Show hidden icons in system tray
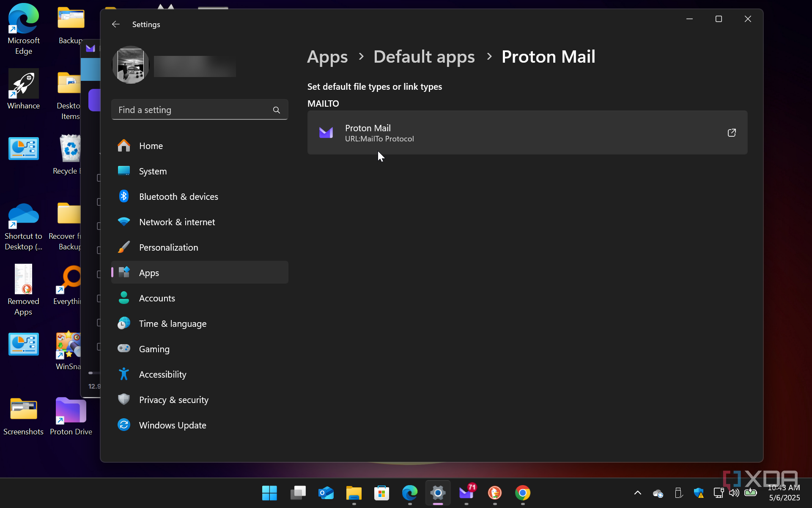 pyautogui.click(x=638, y=493)
